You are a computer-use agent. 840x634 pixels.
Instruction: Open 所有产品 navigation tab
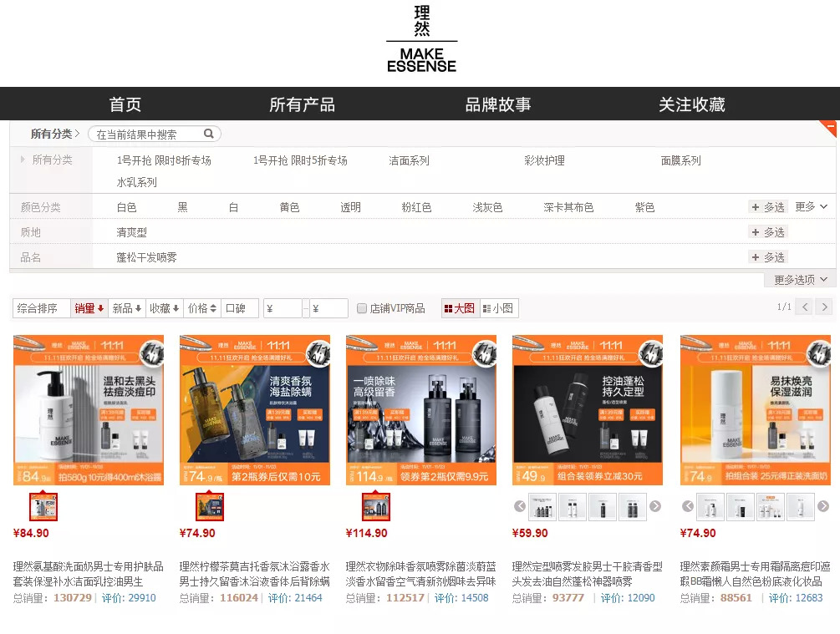click(302, 104)
